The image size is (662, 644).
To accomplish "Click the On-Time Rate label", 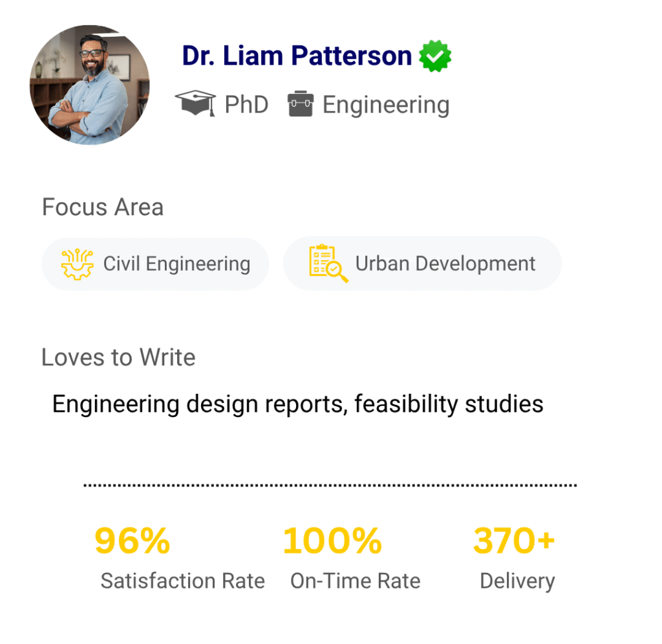I will click(x=355, y=581).
